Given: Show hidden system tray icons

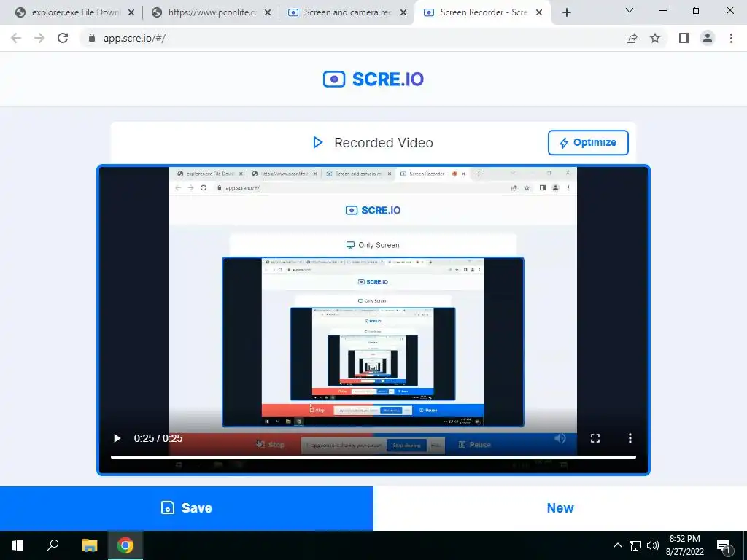Looking at the screenshot, I should pos(617,545).
